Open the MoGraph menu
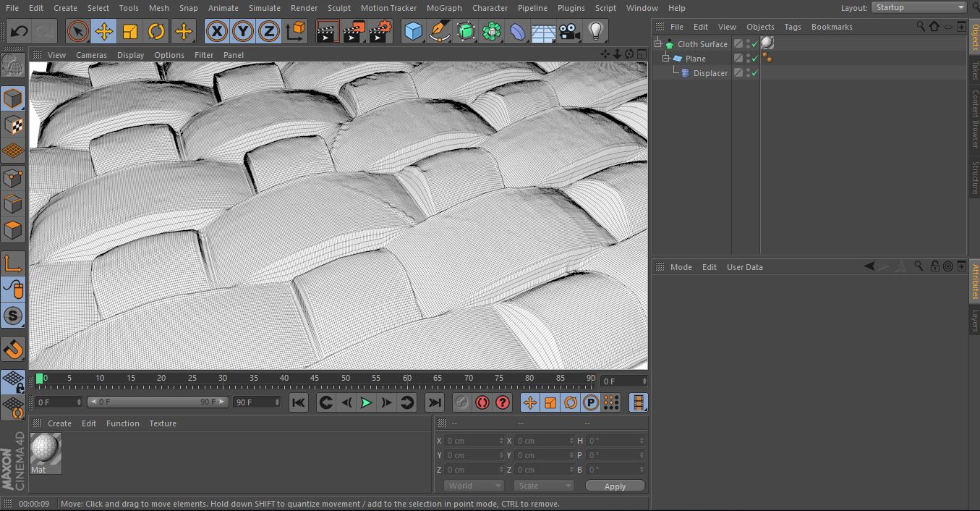Screen dimensions: 980x511 (443, 8)
